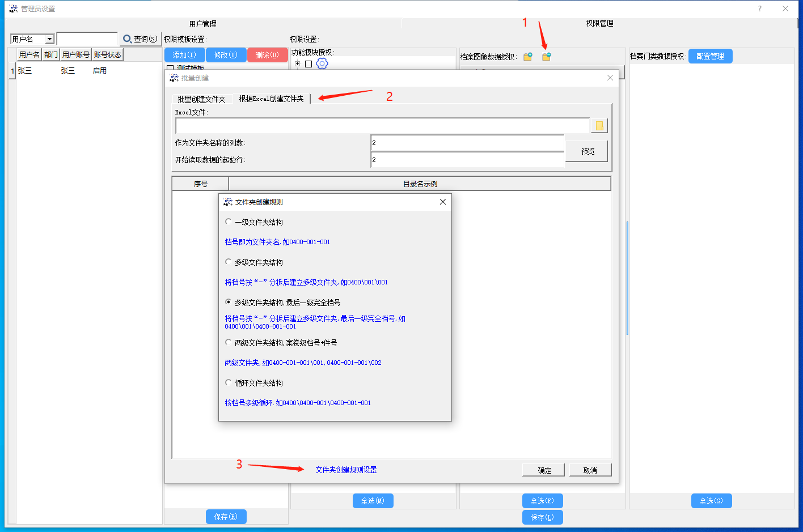Tick the checkbox in the 功能模块授权 tree
Viewport: 803px width, 532px height.
pyautogui.click(x=308, y=64)
